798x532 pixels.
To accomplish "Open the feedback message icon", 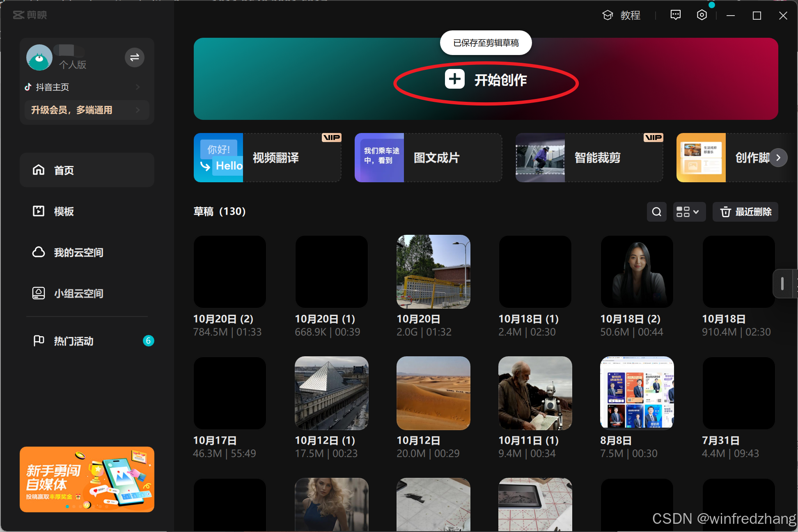I will pyautogui.click(x=675, y=15).
